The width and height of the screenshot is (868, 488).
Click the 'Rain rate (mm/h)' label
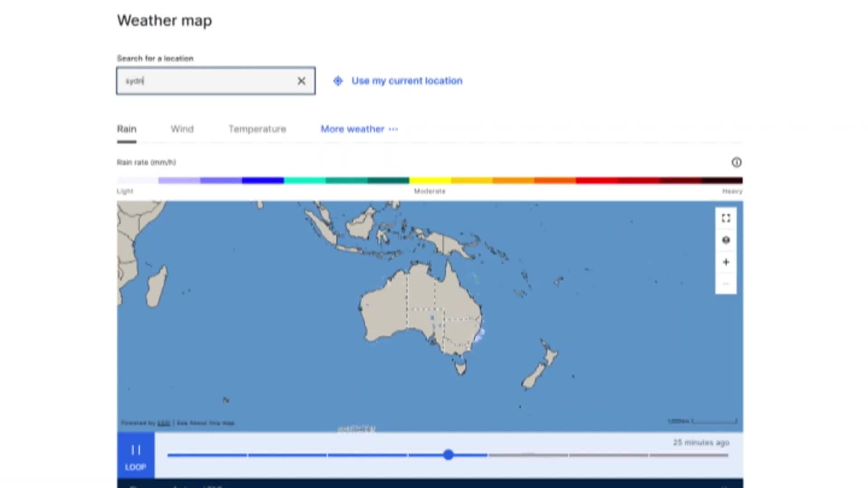[146, 162]
